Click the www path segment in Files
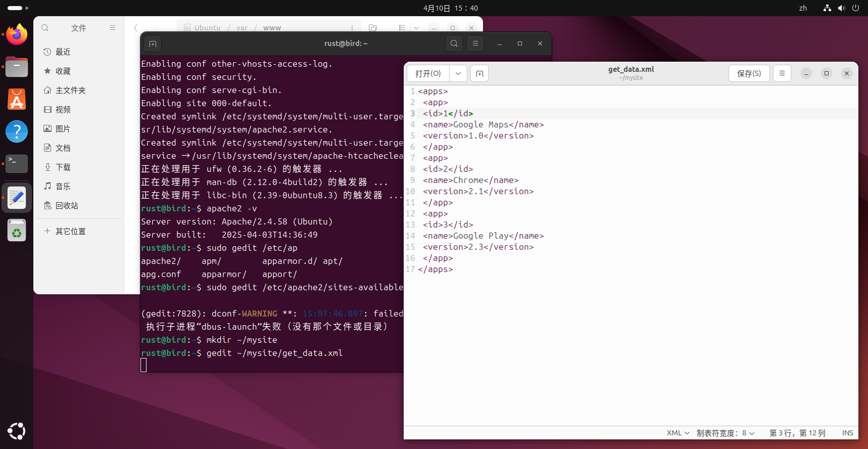 272,28
